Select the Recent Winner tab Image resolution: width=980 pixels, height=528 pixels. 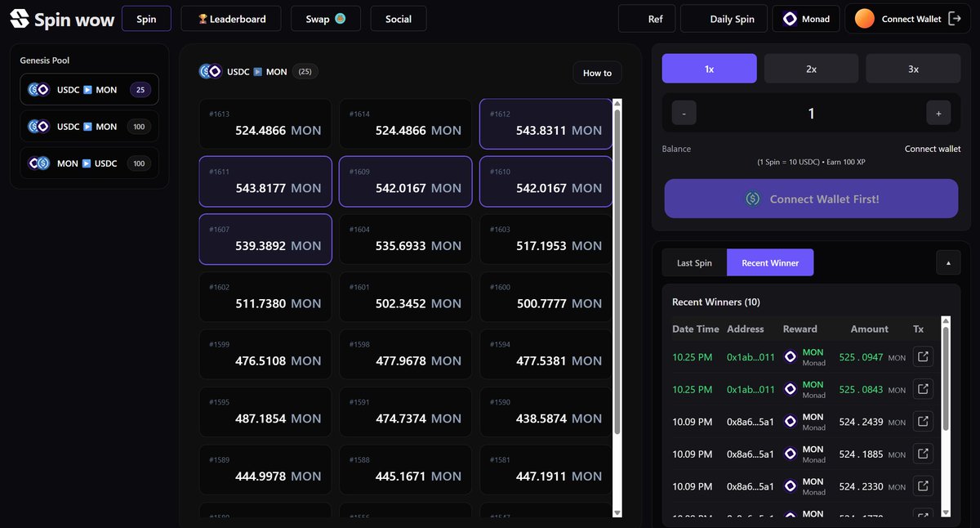pos(770,262)
